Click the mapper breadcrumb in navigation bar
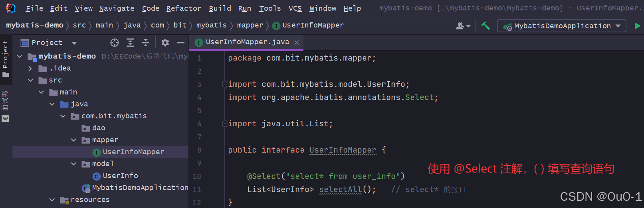The width and height of the screenshot is (644, 208). point(250,25)
